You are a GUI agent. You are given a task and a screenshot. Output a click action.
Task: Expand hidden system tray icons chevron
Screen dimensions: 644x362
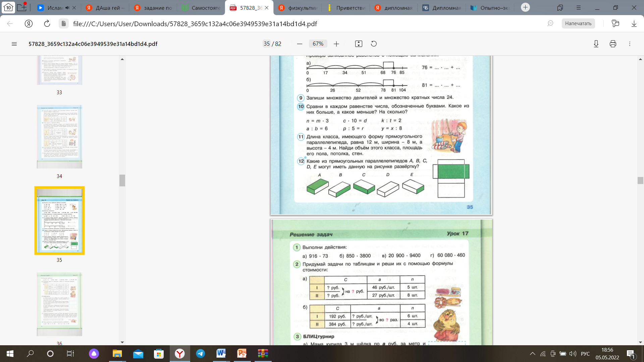tap(533, 354)
